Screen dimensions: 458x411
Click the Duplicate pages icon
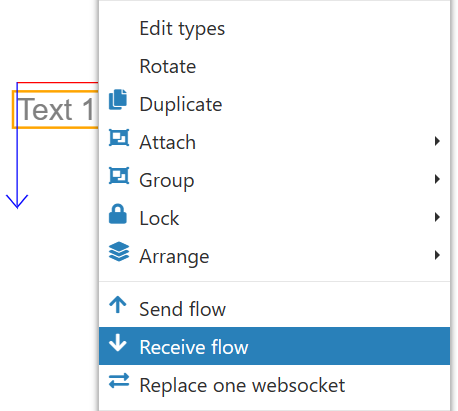point(118,99)
